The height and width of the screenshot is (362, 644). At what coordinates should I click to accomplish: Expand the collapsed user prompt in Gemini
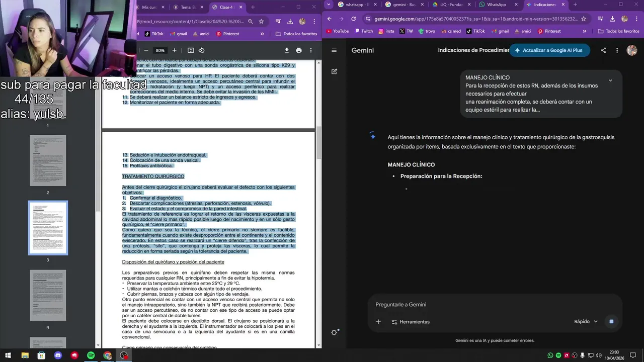(x=610, y=80)
